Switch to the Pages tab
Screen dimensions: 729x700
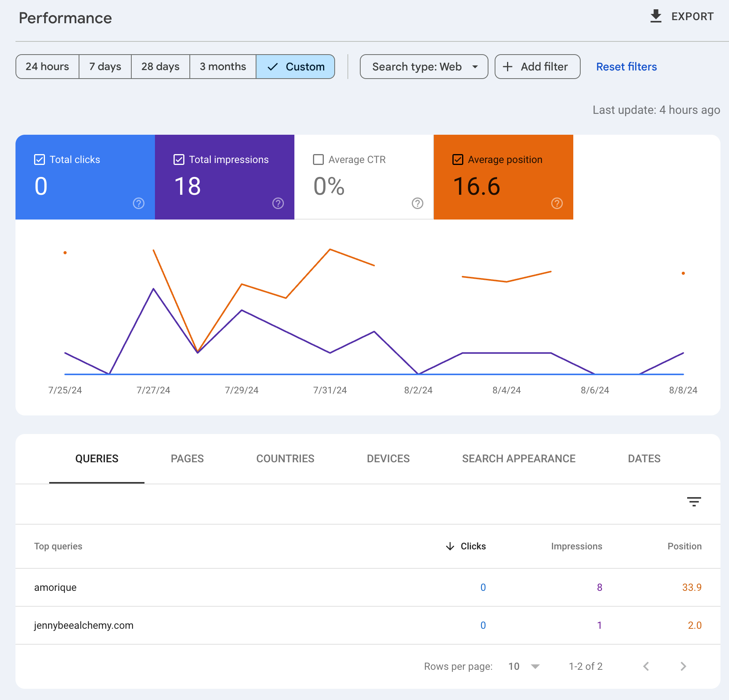(x=187, y=459)
